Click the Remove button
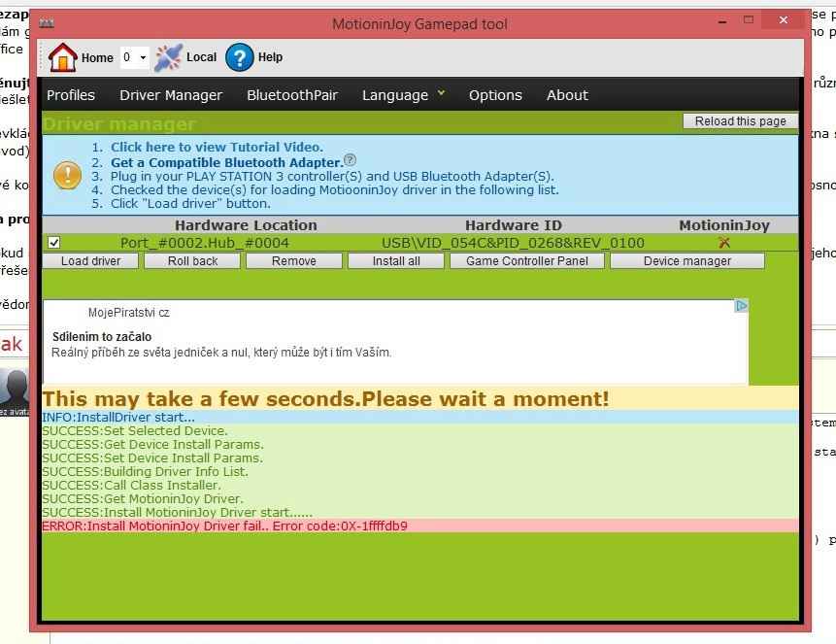The width and height of the screenshot is (836, 644). pyautogui.click(x=294, y=261)
